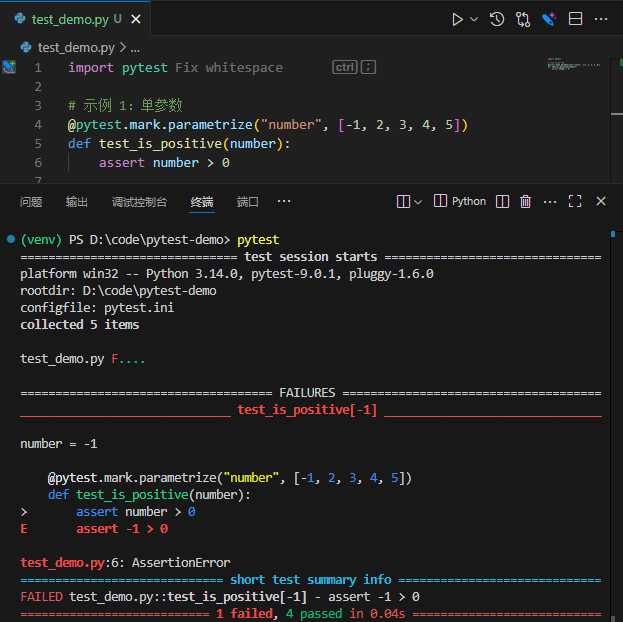The image size is (623, 622).
Task: Click the open changes compare icon
Action: (523, 19)
